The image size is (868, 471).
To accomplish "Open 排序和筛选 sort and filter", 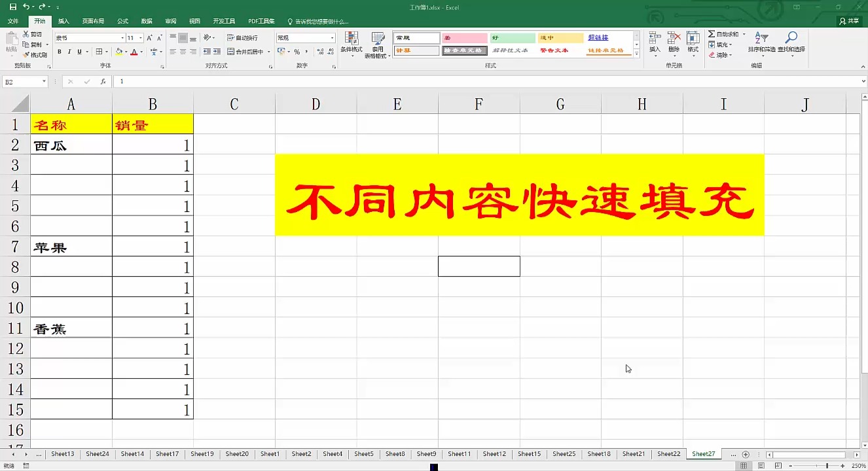I will point(761,43).
